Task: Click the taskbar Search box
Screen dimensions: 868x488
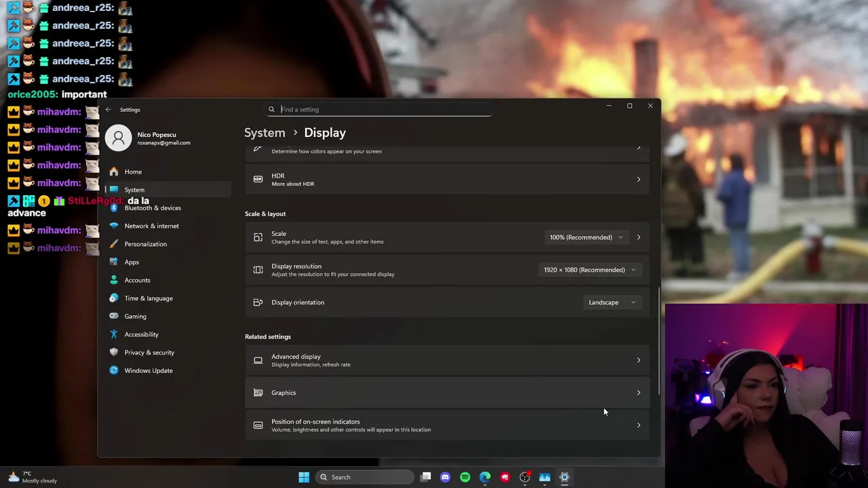Action: coord(365,477)
